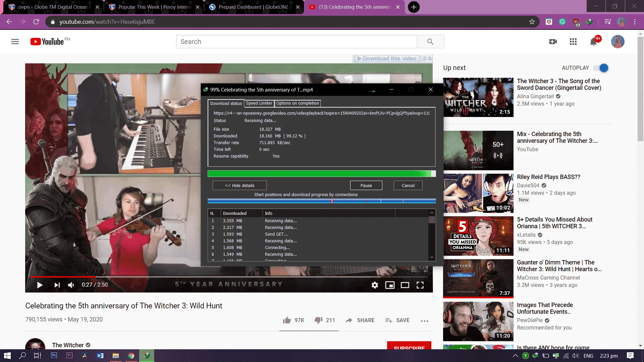The width and height of the screenshot is (644, 362).
Task: Play the video
Action: click(x=40, y=285)
